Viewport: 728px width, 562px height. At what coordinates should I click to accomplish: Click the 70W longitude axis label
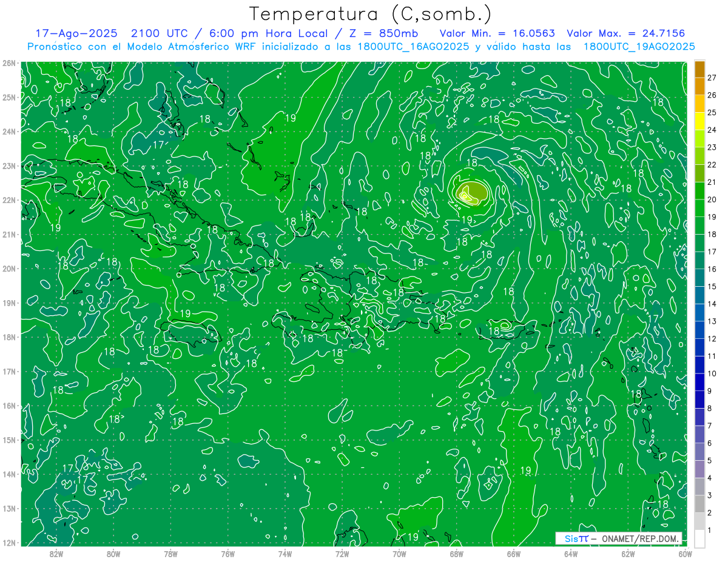(x=399, y=554)
